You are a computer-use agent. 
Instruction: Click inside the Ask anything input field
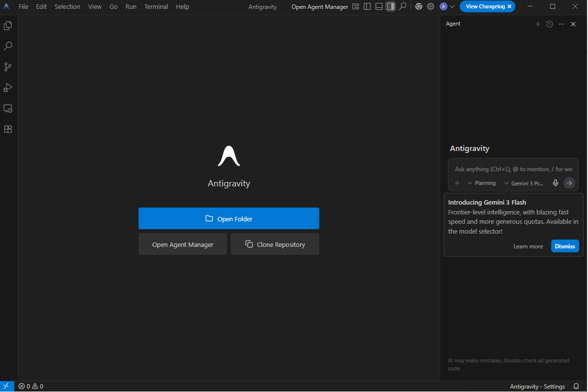pyautogui.click(x=513, y=169)
